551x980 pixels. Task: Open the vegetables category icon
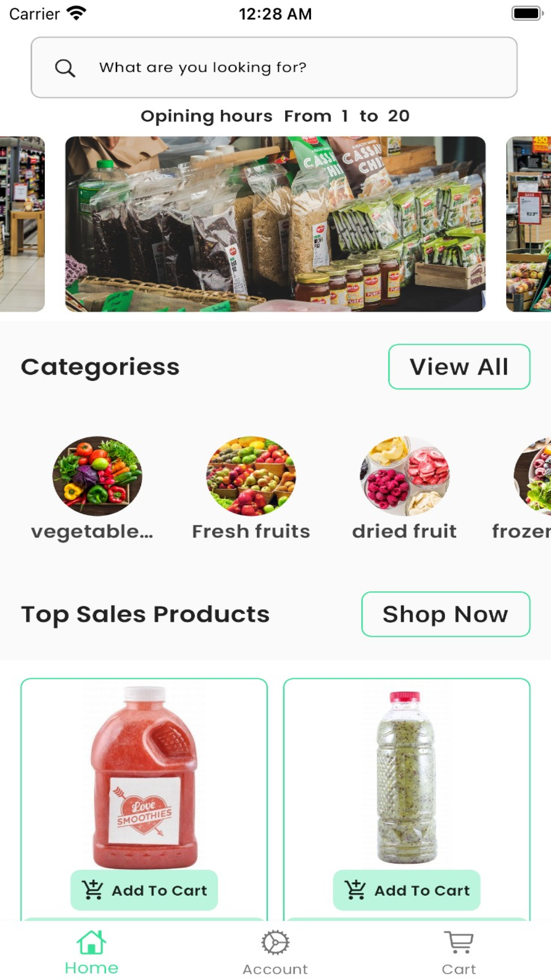pos(97,476)
